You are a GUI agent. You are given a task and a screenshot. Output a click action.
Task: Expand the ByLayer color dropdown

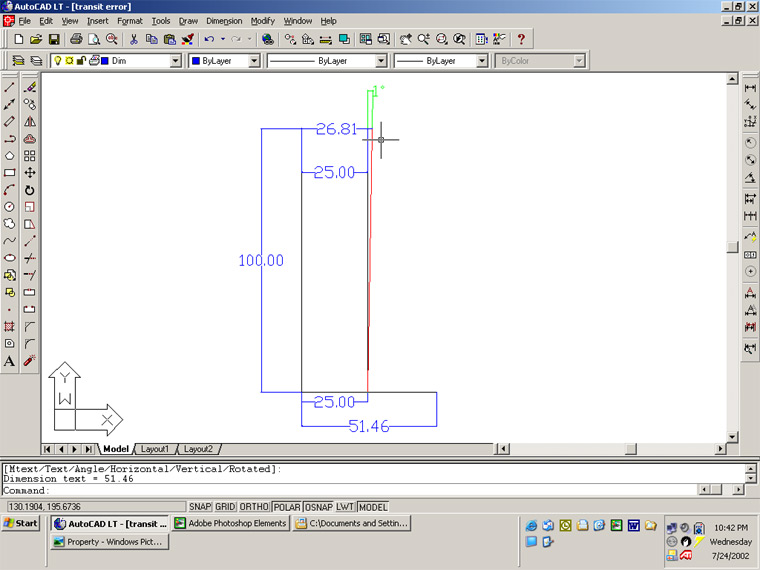point(254,61)
